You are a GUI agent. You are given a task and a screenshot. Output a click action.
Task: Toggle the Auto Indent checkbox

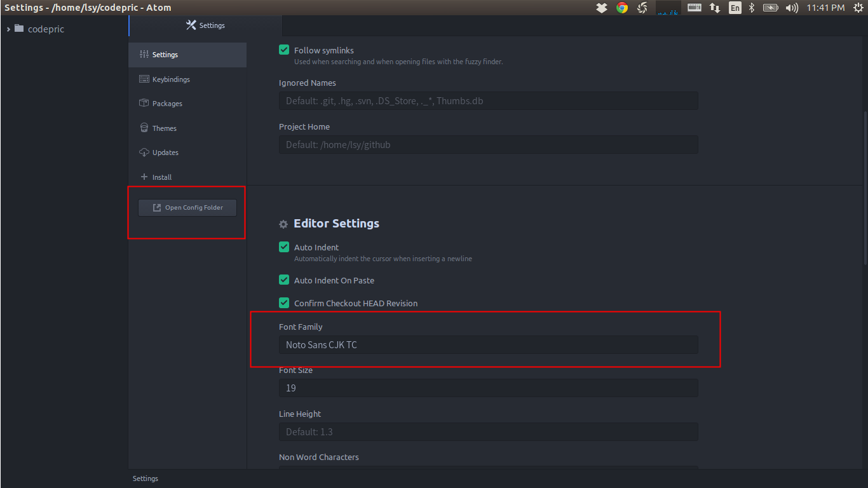(x=284, y=247)
